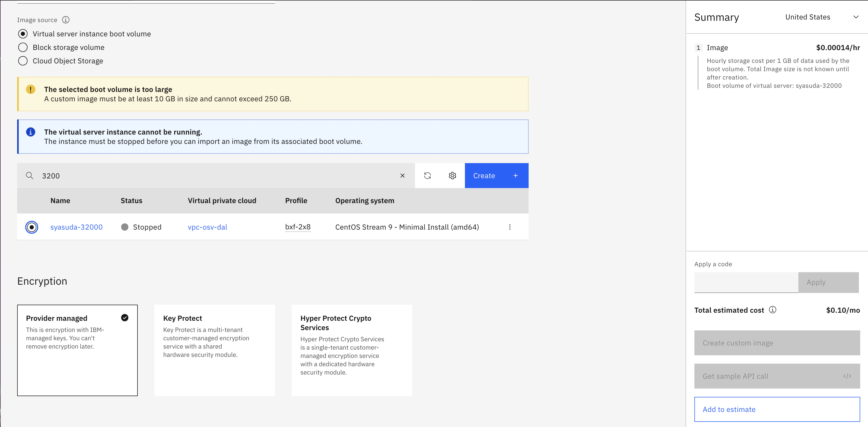Screen dimensions: 868x427
Task: Click into the Apply a code field
Action: point(746,282)
